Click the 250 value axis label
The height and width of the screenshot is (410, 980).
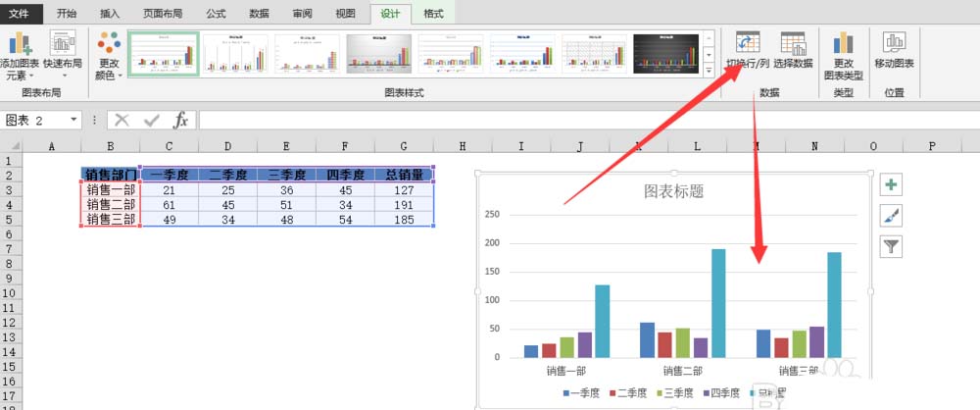click(x=492, y=214)
